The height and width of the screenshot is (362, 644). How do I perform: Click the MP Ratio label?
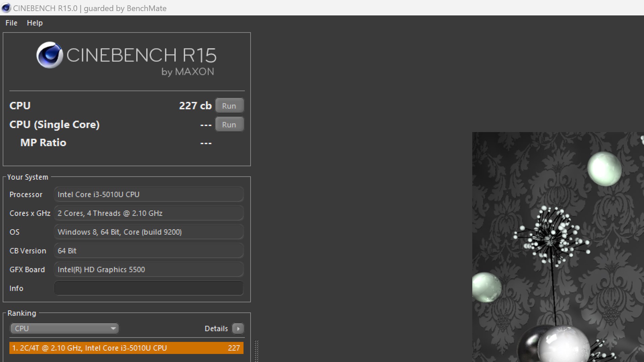(43, 143)
